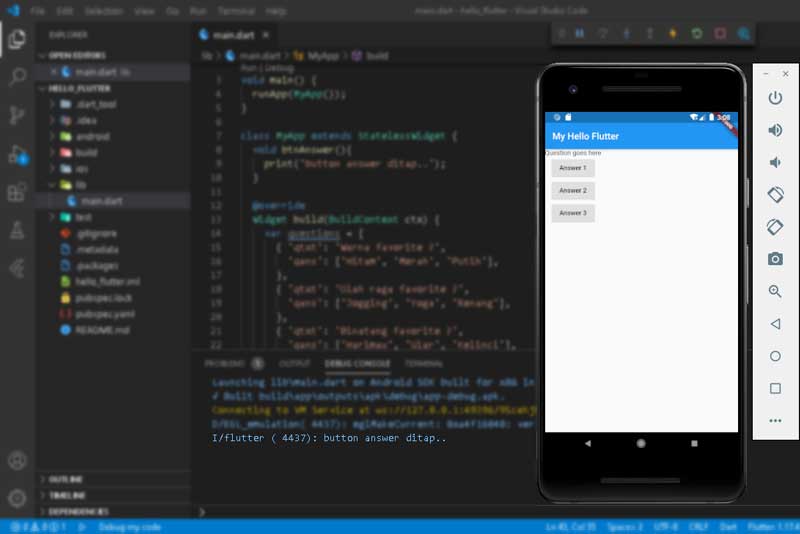Open the Extensions view in activity bar
The width and height of the screenshot is (800, 534).
pyautogui.click(x=17, y=192)
